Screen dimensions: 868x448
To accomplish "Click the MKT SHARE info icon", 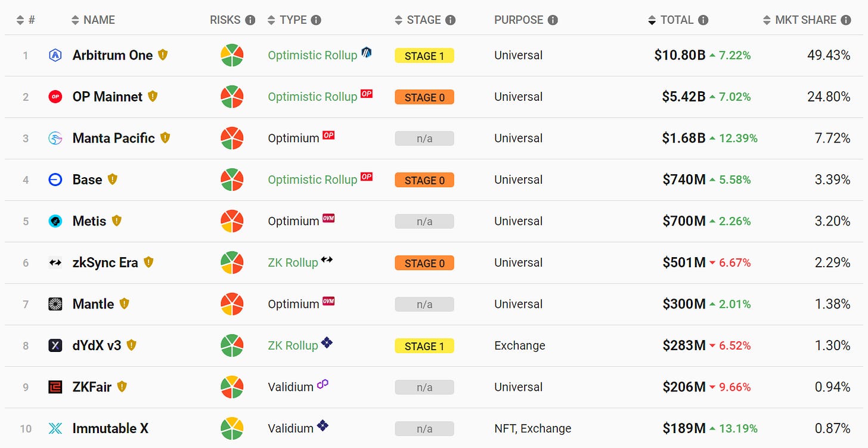I will coord(845,20).
